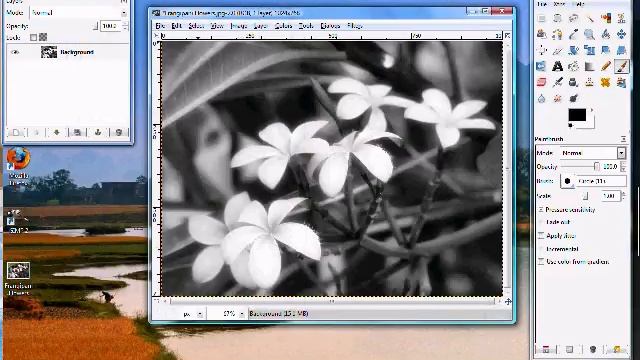
Task: Open the zoom percentage dropdown
Action: [x=242, y=314]
